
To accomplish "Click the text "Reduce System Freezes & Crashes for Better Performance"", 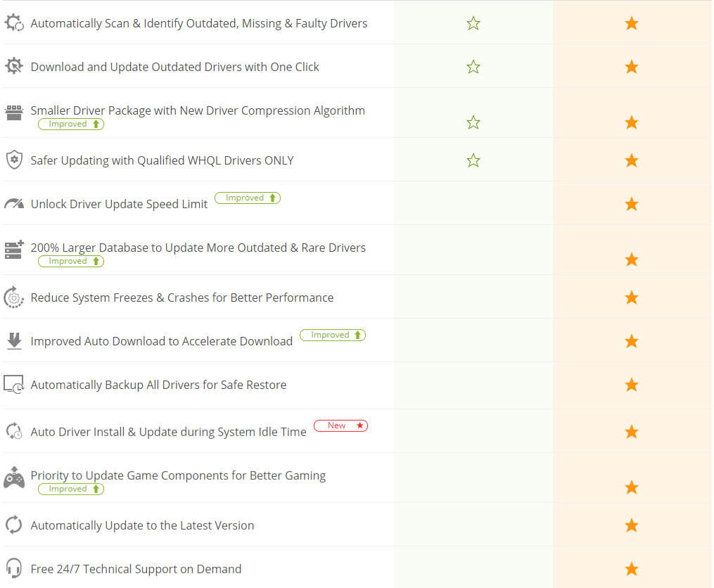I will click(182, 298).
